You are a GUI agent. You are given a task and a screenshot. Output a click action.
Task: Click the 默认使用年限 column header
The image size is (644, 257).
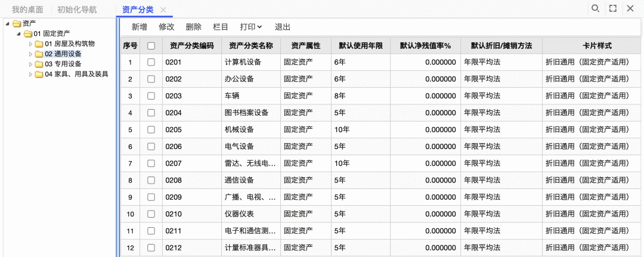click(x=361, y=46)
